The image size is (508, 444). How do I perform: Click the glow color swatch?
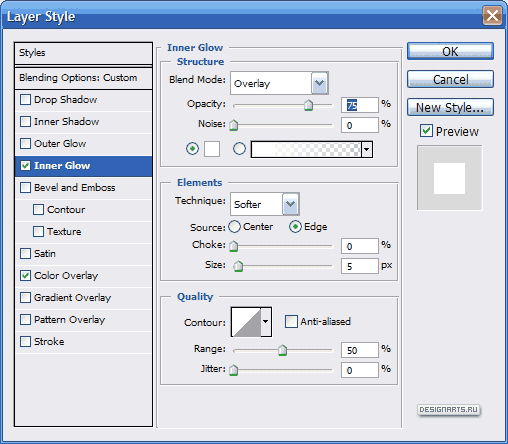[212, 149]
